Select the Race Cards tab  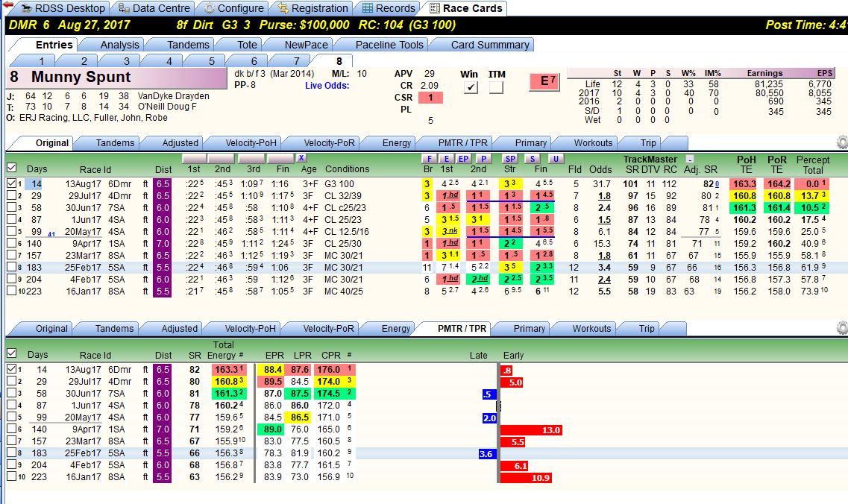[465, 8]
